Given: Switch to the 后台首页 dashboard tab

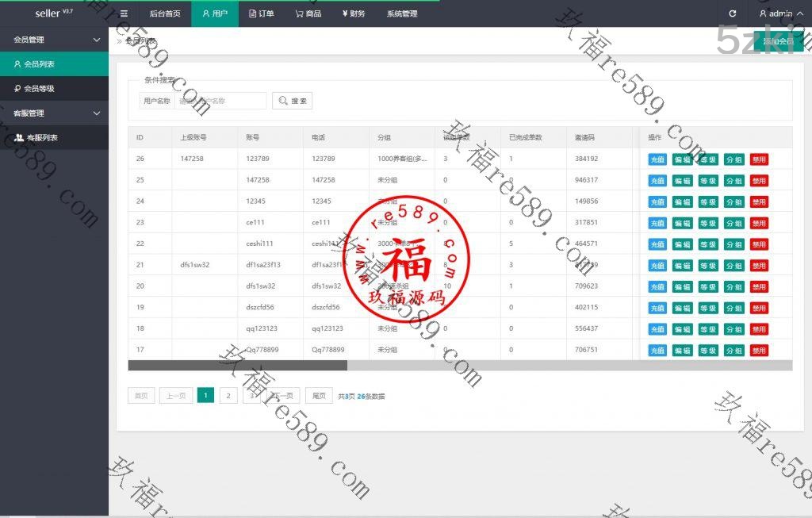Looking at the screenshot, I should [x=165, y=13].
